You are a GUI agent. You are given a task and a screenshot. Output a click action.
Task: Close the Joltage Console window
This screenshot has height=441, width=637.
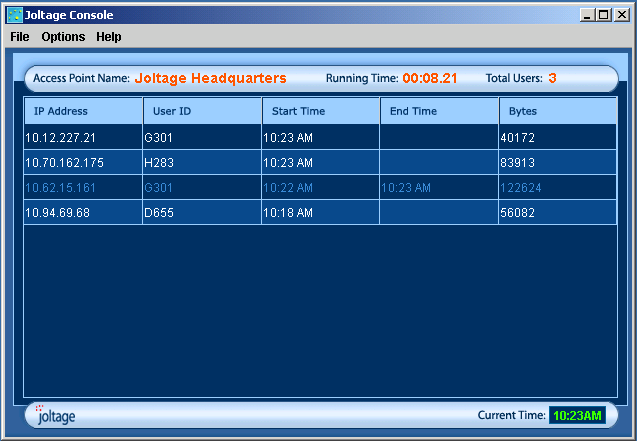pos(622,15)
